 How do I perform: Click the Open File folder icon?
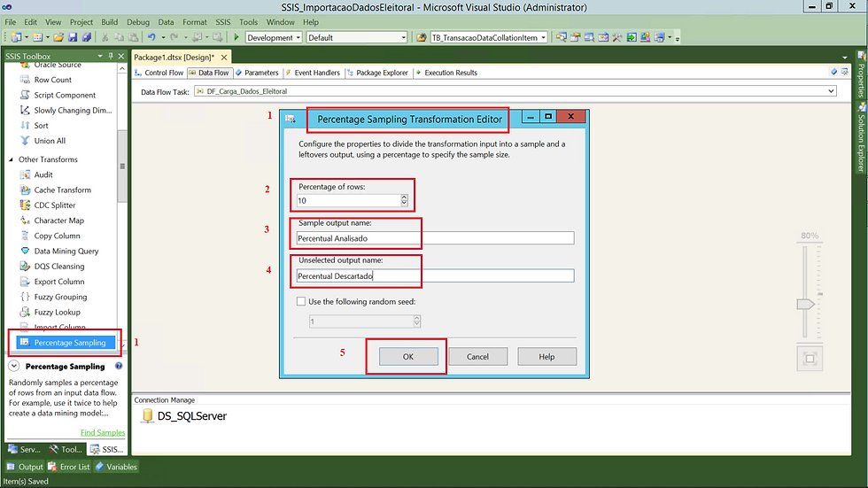(58, 37)
